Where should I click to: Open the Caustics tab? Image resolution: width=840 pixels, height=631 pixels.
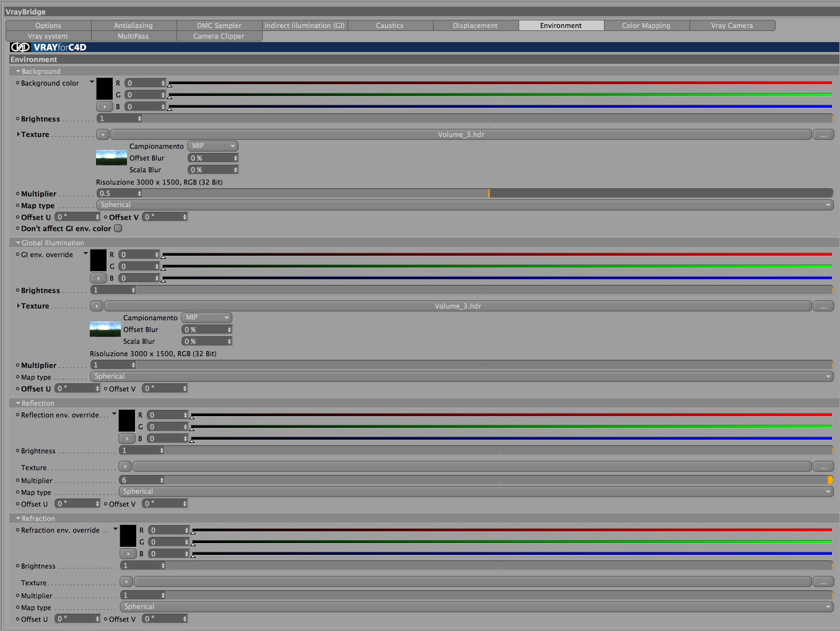point(390,25)
